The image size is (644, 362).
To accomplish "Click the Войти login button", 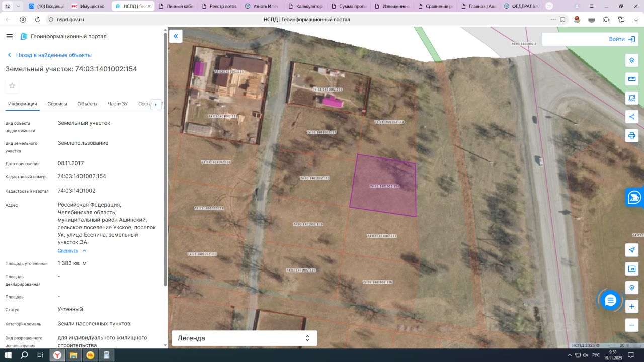I will click(623, 39).
